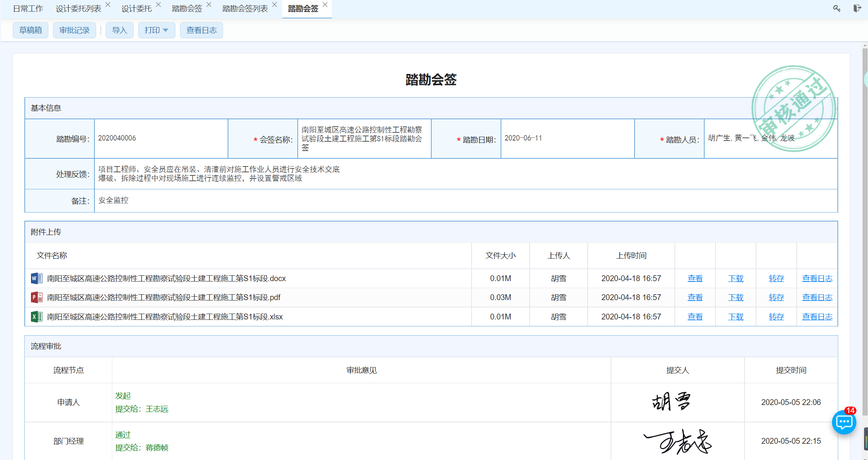Image resolution: width=868 pixels, height=460 pixels.
Task: Click the 导入 button
Action: pyautogui.click(x=119, y=30)
